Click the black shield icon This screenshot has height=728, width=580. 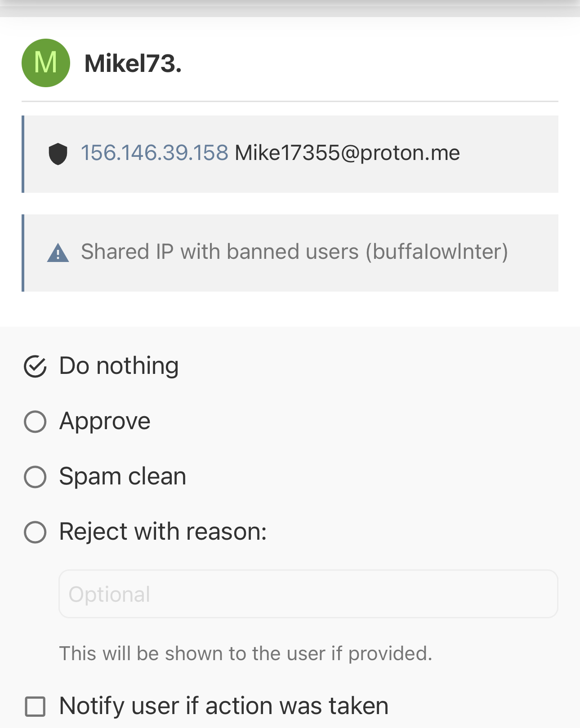pyautogui.click(x=58, y=154)
